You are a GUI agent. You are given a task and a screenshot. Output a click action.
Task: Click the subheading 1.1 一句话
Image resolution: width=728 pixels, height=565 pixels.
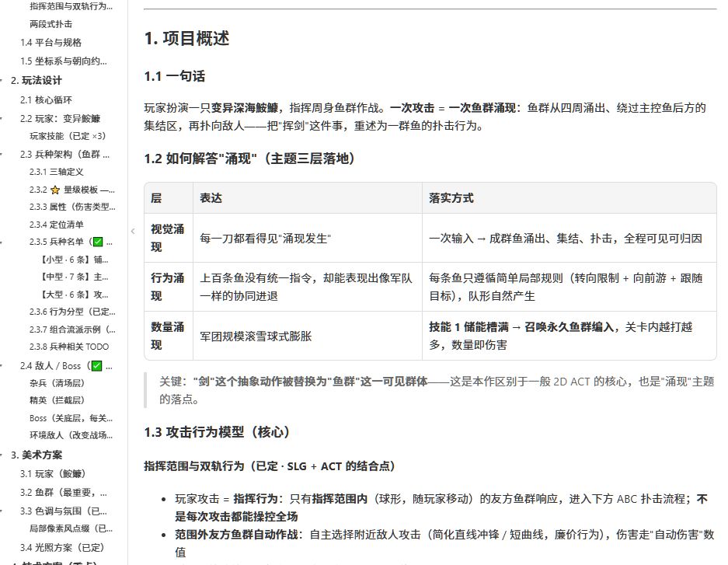click(x=175, y=76)
